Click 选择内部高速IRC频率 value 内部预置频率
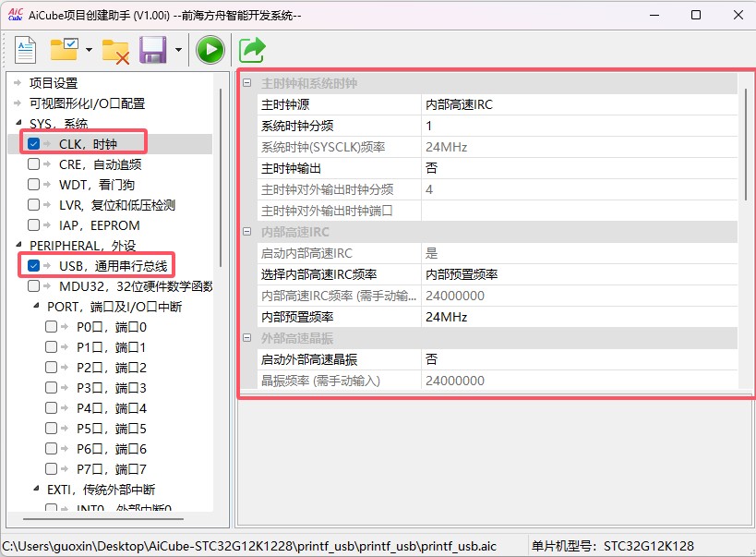The height and width of the screenshot is (557, 756). click(580, 274)
